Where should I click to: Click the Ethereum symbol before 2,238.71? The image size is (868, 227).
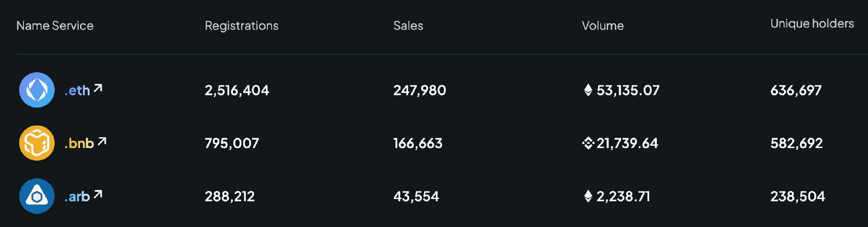[588, 196]
